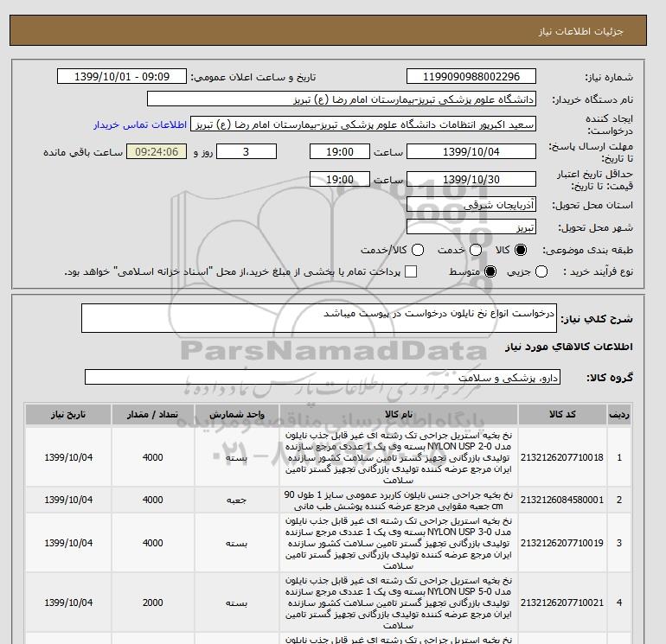Click the goods group field دارو، پزشکی و سلامت
The image size is (666, 644).
[323, 377]
